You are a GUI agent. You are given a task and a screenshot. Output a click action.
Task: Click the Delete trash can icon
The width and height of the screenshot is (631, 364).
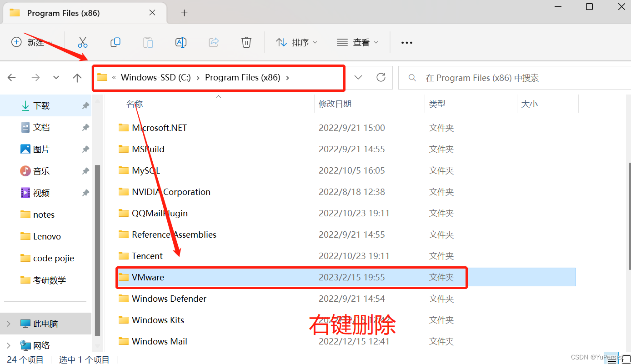coord(246,42)
